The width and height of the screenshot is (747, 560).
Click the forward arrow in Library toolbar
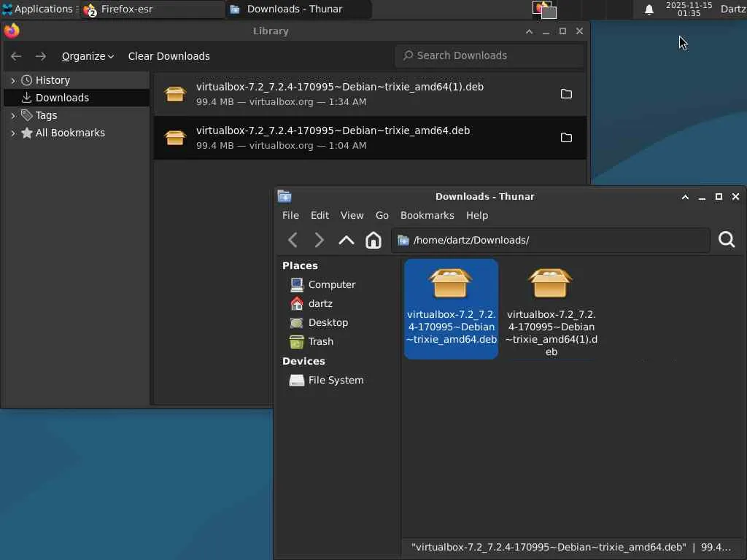coord(41,56)
